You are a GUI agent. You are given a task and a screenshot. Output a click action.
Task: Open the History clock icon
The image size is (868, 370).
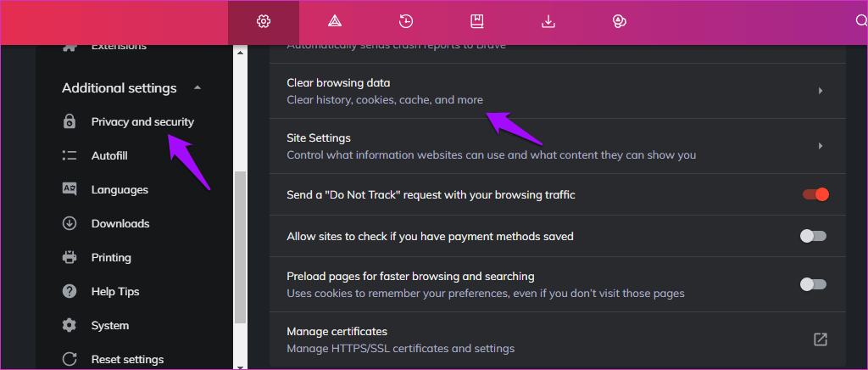[405, 22]
